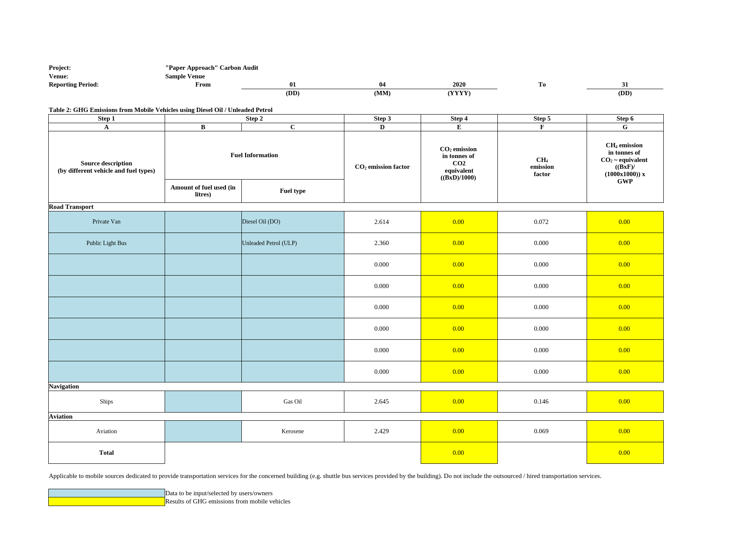Click the 'Road Transport' section heading
The width and height of the screenshot is (756, 534).
click(71, 207)
